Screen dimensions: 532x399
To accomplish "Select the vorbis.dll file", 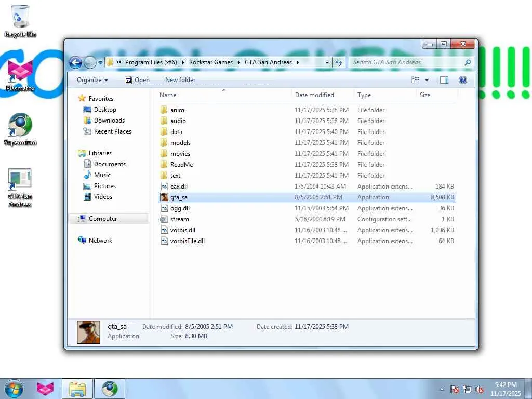I will point(307,230).
